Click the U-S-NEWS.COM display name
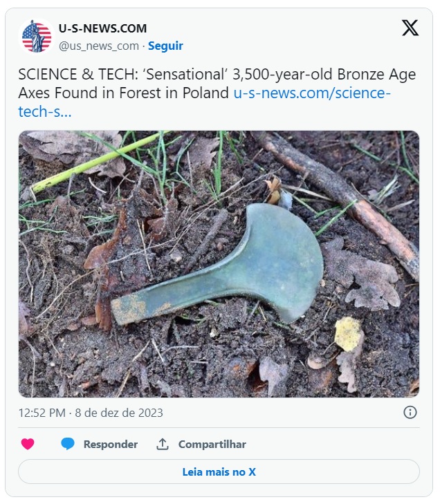The width and height of the screenshot is (440, 504). (x=102, y=29)
